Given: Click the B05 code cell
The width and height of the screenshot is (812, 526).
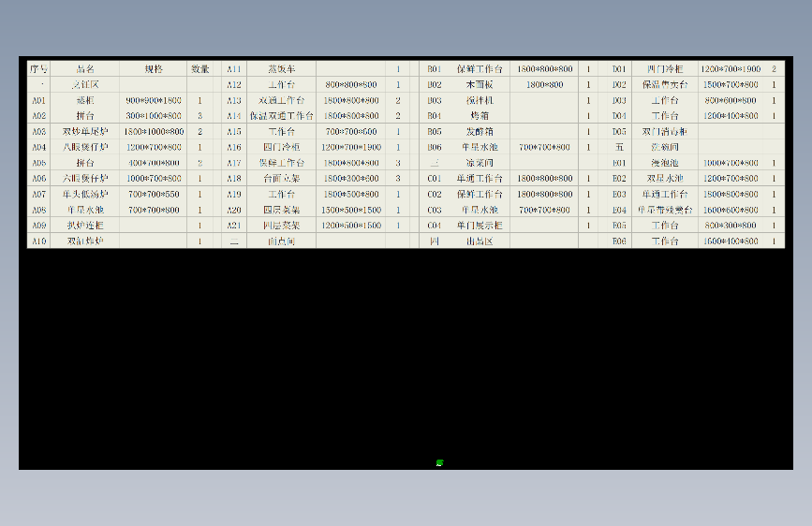Looking at the screenshot, I should (x=434, y=131).
